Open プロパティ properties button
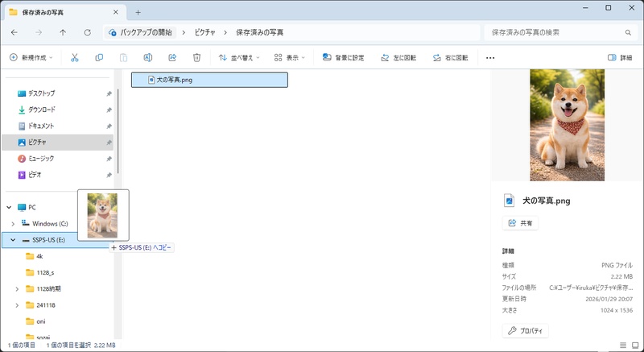This screenshot has height=352, width=644. (526, 330)
